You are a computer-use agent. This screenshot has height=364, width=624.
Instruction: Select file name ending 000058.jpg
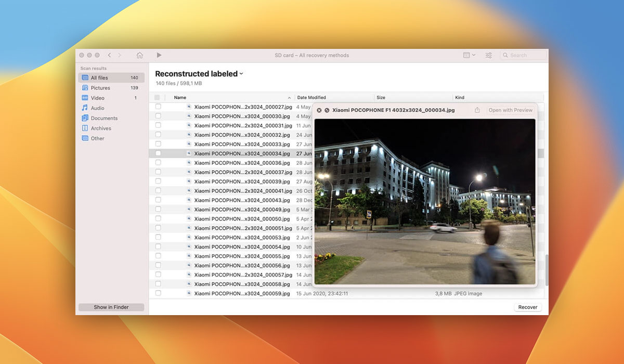[242, 284]
